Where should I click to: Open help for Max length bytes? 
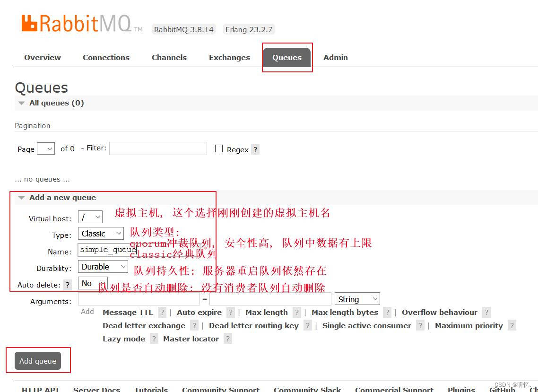point(387,312)
